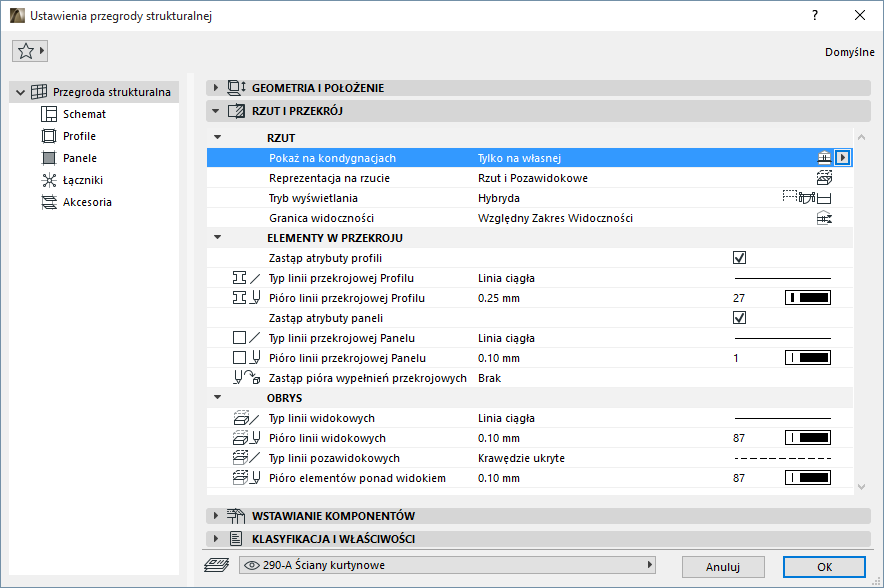The image size is (884, 588).
Task: Expand the Klasyfikacja i Właściwości panel
Action: 215,539
